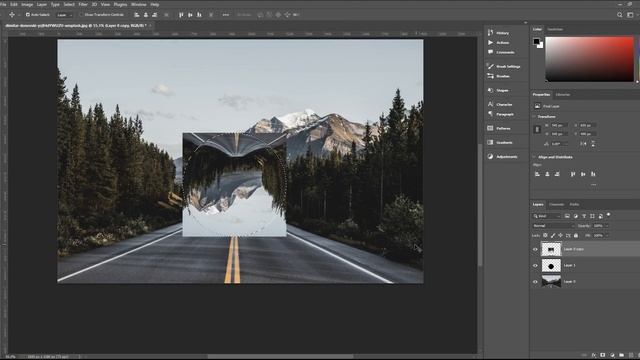The image size is (640, 360).
Task: Enable the Auto-Select checkbox
Action: click(x=28, y=15)
